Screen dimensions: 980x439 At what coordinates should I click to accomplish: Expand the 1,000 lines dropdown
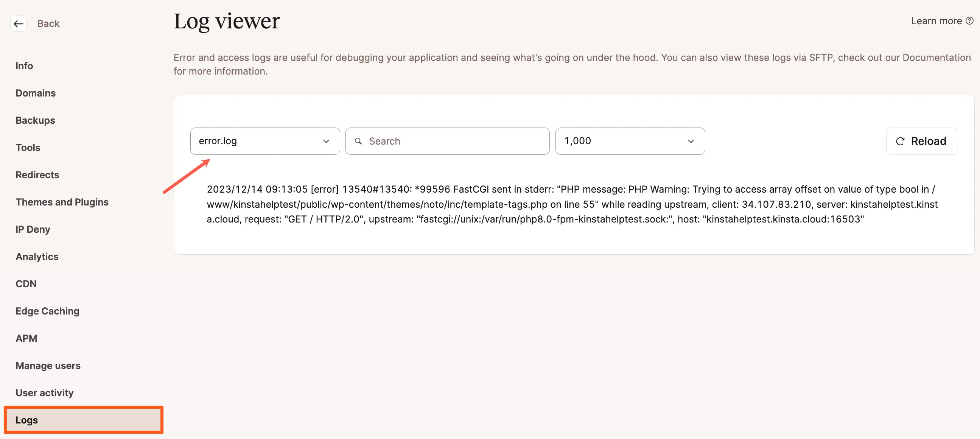[x=629, y=141]
